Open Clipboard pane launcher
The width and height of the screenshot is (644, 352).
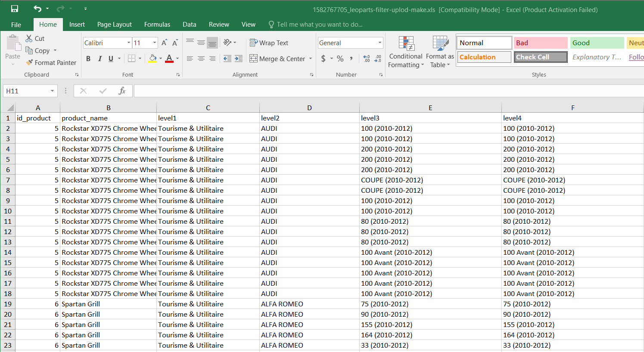coord(77,75)
